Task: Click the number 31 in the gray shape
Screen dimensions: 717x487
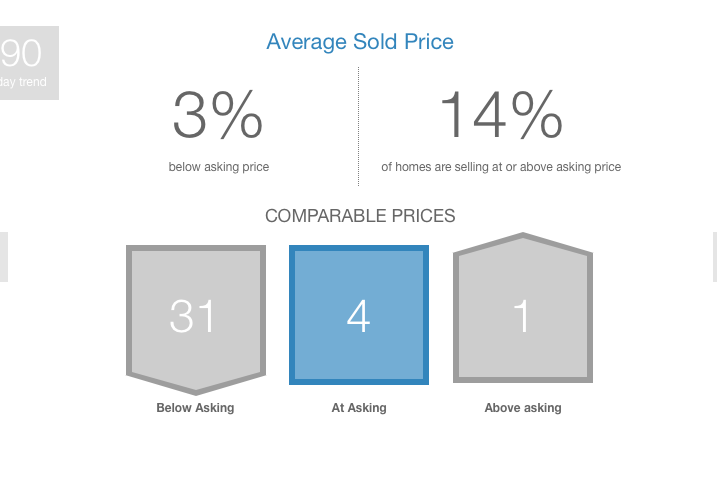Action: (192, 316)
